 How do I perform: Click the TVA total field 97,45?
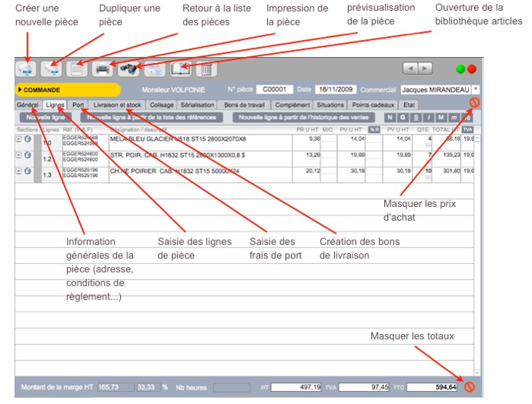coord(363,387)
